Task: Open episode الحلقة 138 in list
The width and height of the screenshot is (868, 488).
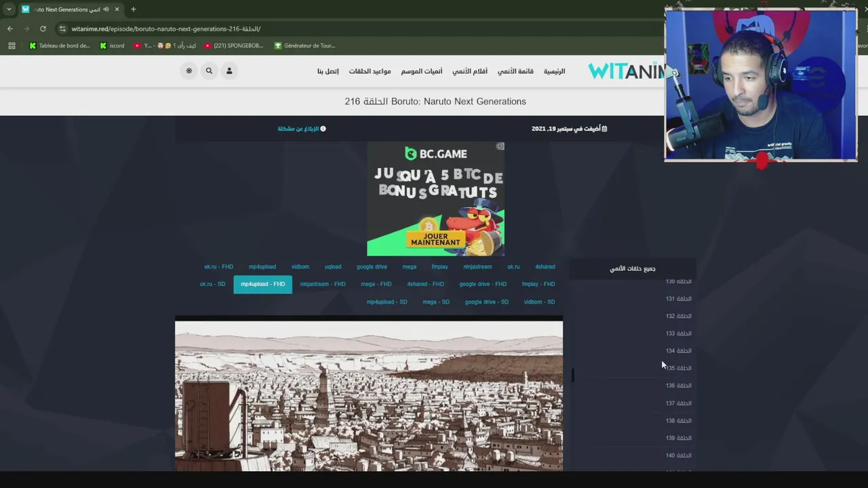Action: [x=678, y=421]
